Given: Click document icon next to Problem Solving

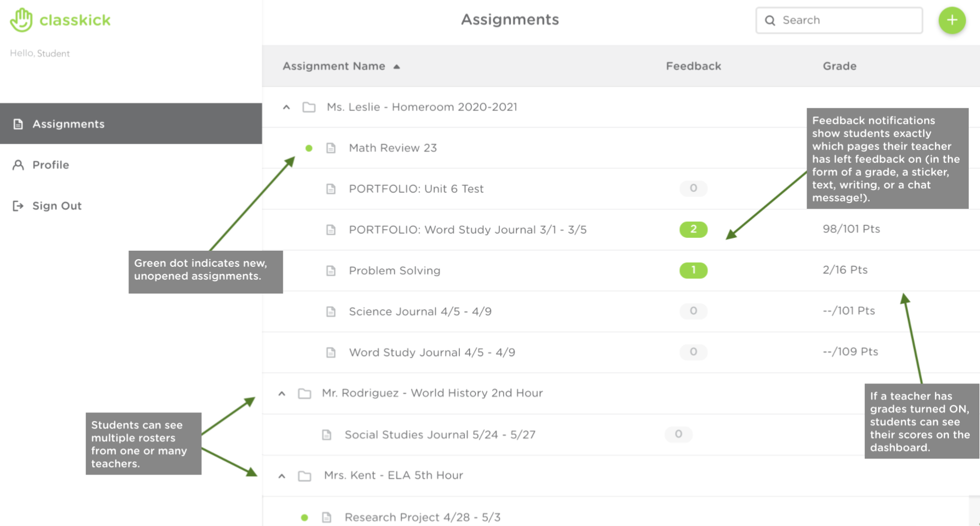Looking at the screenshot, I should click(x=331, y=270).
